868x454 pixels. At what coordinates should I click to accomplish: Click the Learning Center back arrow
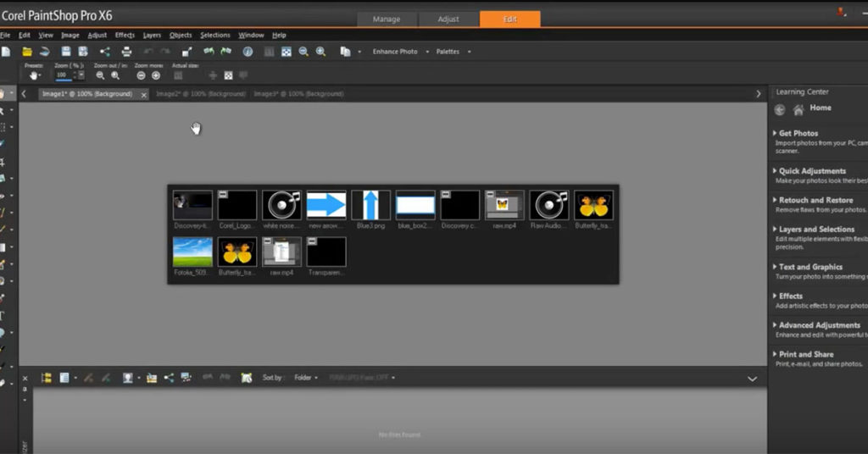tap(780, 110)
